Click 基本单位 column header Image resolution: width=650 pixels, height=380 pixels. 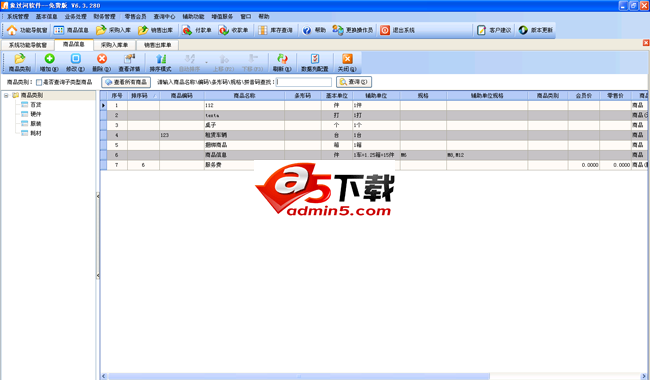(337, 96)
